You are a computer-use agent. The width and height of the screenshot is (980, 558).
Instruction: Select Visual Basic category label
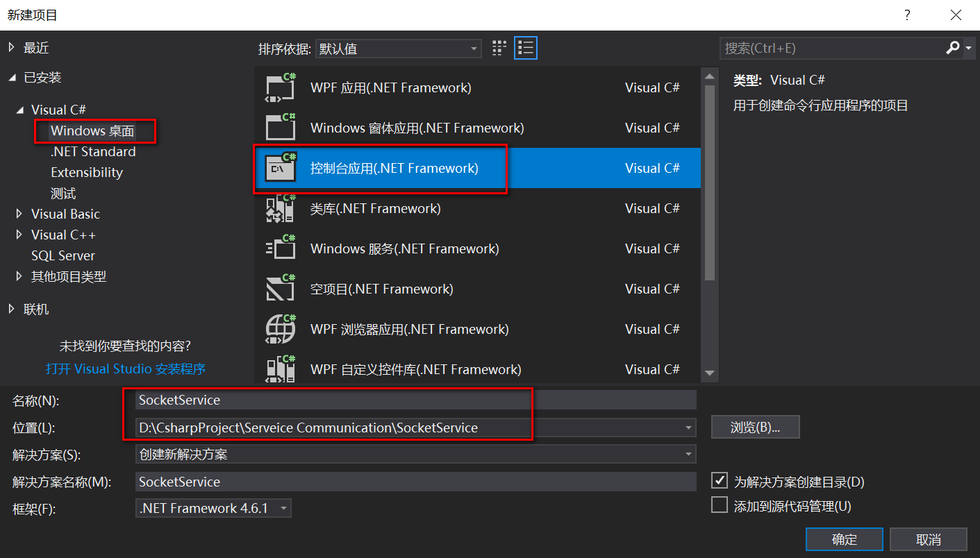65,214
